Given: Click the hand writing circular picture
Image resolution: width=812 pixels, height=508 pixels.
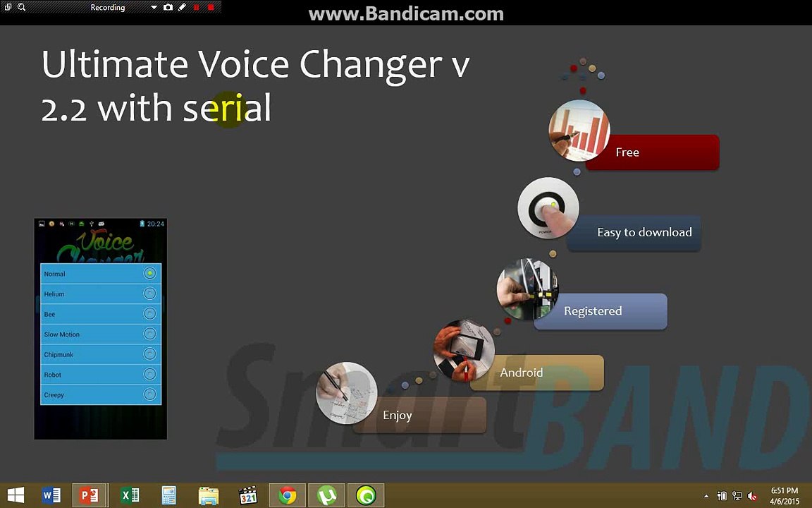Looking at the screenshot, I should click(x=347, y=393).
